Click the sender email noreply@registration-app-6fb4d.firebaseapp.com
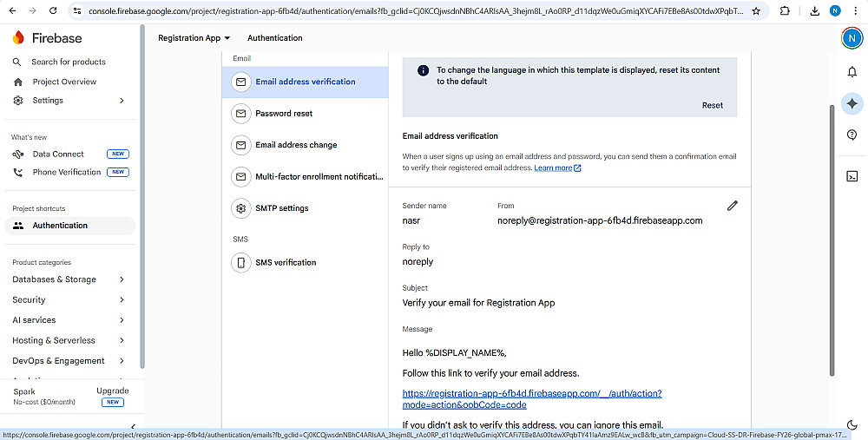 600,220
